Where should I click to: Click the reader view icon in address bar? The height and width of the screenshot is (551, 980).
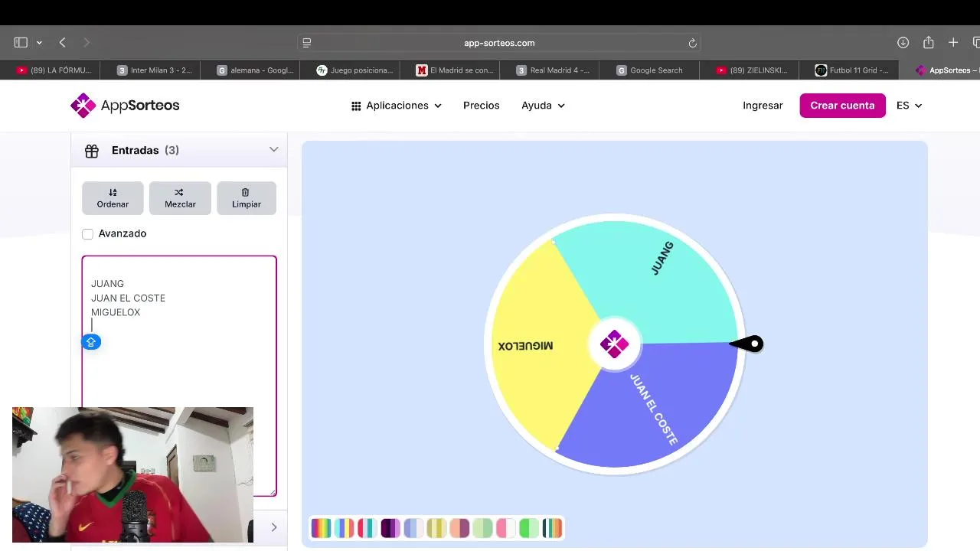(x=307, y=43)
